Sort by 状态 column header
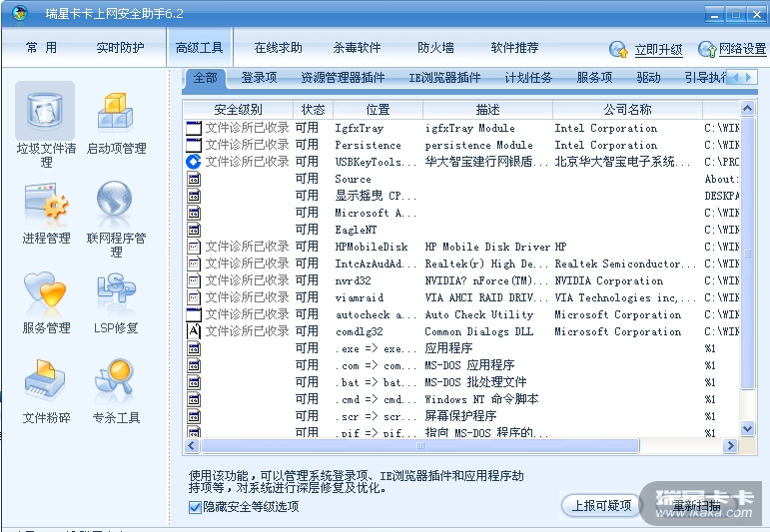 point(314,110)
